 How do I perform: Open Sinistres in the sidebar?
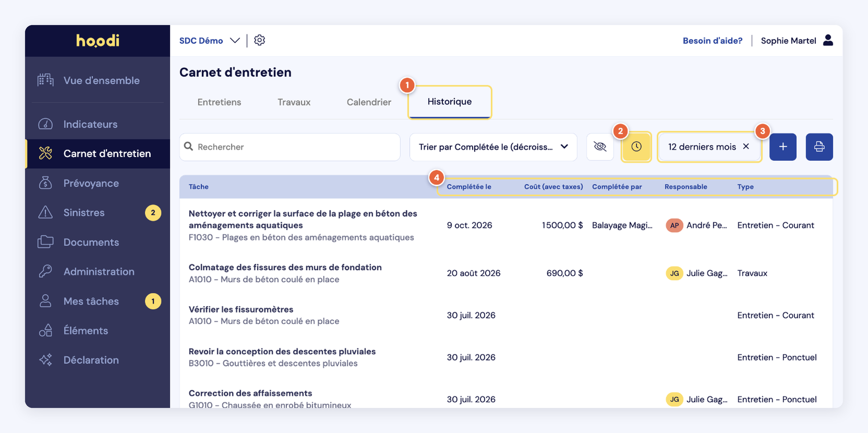pos(98,212)
